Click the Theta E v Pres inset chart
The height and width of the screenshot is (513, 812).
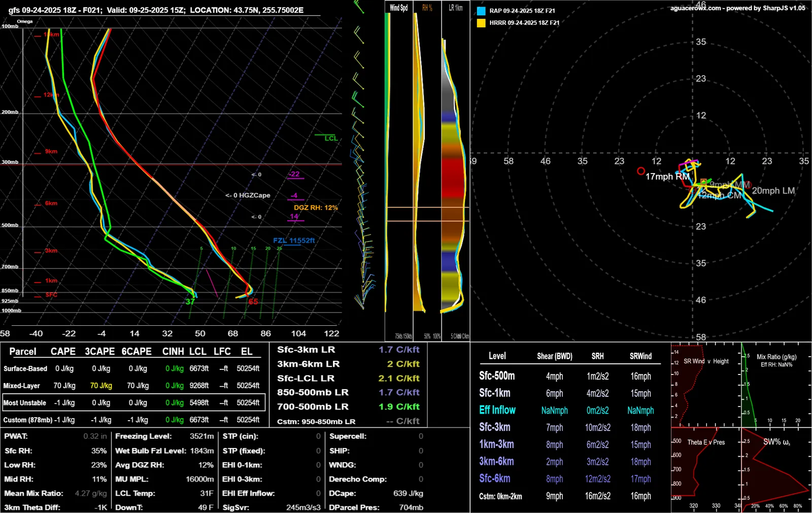pyautogui.click(x=706, y=470)
